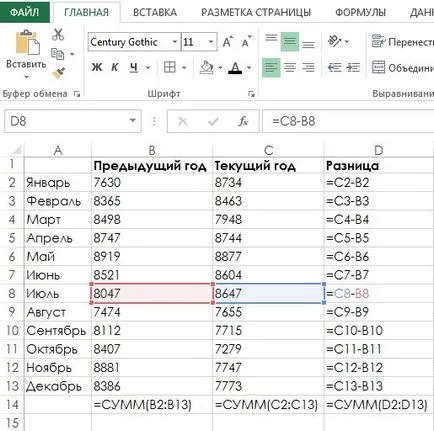Open the РАЗМЕТКА СТРАНИЦЫ tab

pyautogui.click(x=256, y=12)
